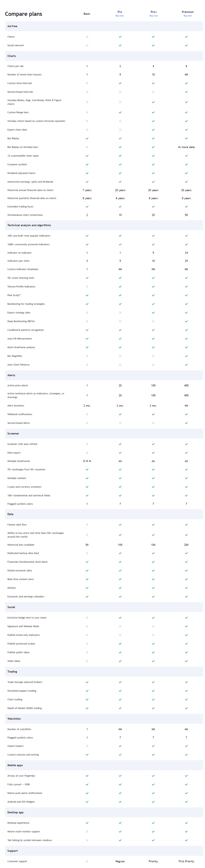Toggle the Basic checkmark for Simulated paper trading
The width and height of the screenshot is (205, 868).
87,690
